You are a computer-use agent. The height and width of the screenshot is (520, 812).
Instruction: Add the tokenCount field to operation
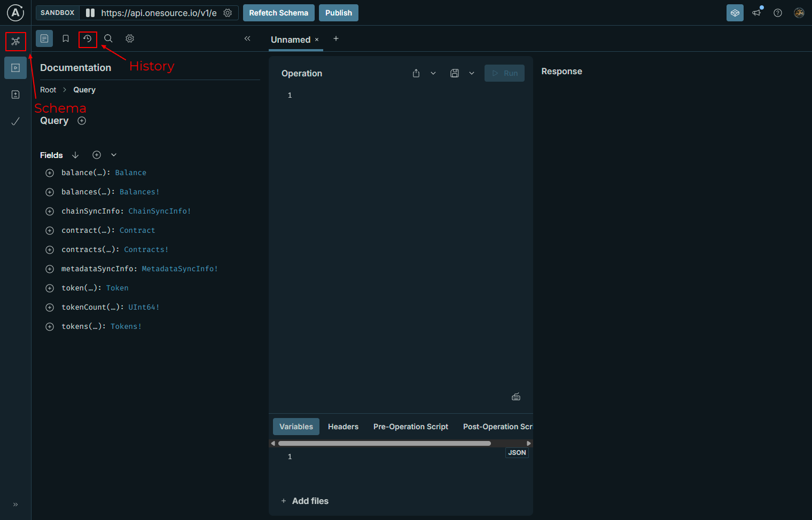coord(50,308)
